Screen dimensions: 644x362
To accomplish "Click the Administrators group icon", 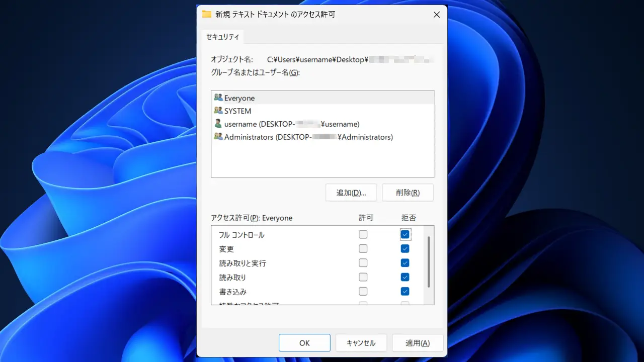I will point(218,137).
